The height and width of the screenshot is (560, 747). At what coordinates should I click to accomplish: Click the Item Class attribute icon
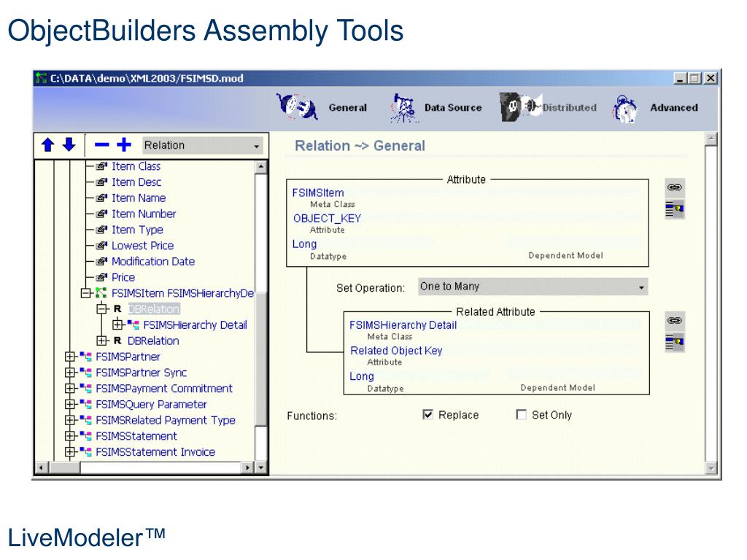coord(101,166)
